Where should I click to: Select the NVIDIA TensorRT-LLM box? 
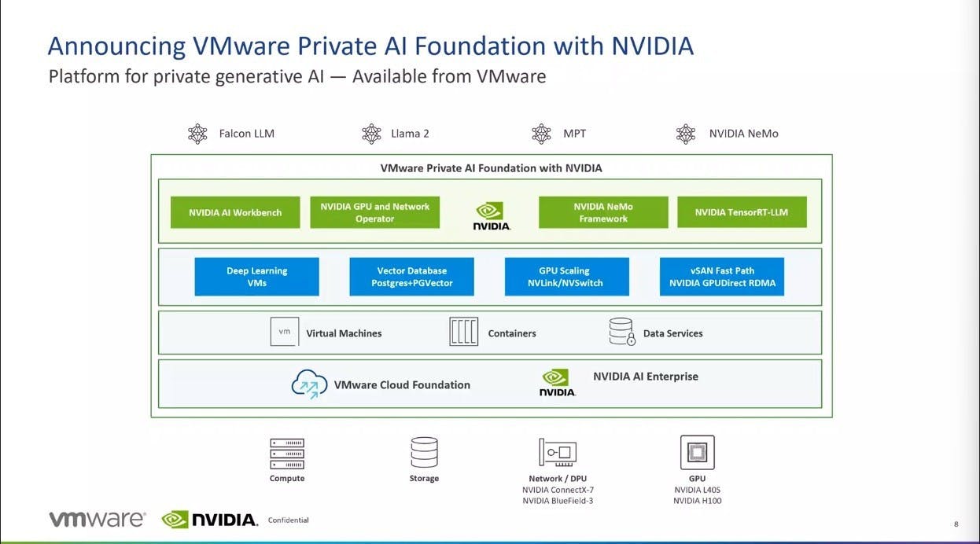pyautogui.click(x=742, y=212)
